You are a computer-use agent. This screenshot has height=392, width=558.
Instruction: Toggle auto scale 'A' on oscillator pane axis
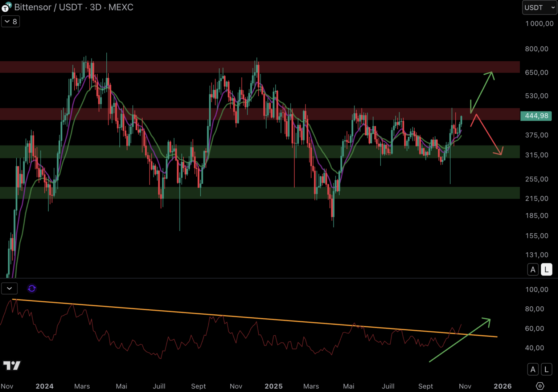[533, 369]
